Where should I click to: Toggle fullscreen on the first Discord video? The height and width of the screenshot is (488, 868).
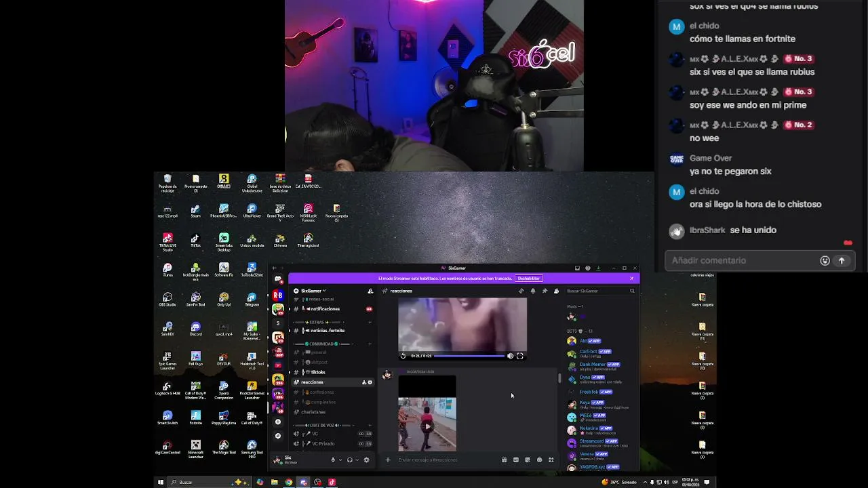click(x=520, y=356)
